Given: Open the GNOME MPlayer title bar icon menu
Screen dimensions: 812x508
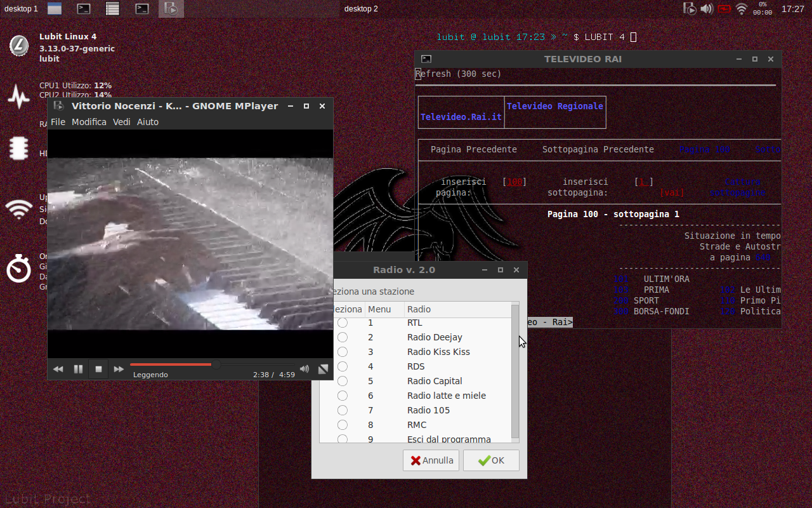Looking at the screenshot, I should (59, 106).
